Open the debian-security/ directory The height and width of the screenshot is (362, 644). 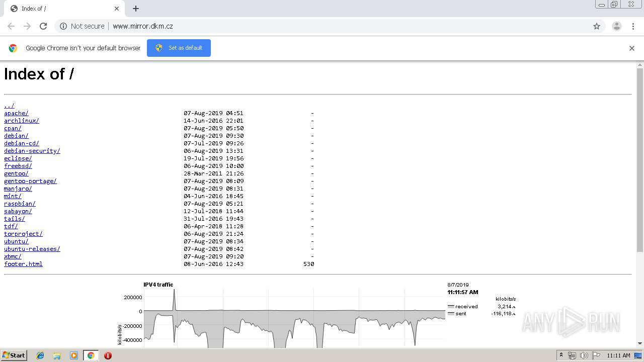(x=32, y=151)
